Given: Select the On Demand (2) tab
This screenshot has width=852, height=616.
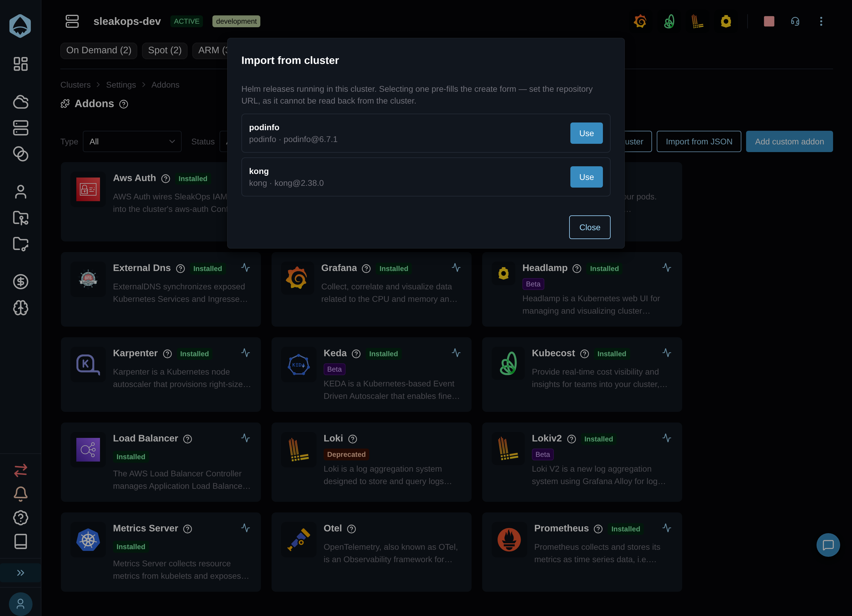Looking at the screenshot, I should coord(99,50).
